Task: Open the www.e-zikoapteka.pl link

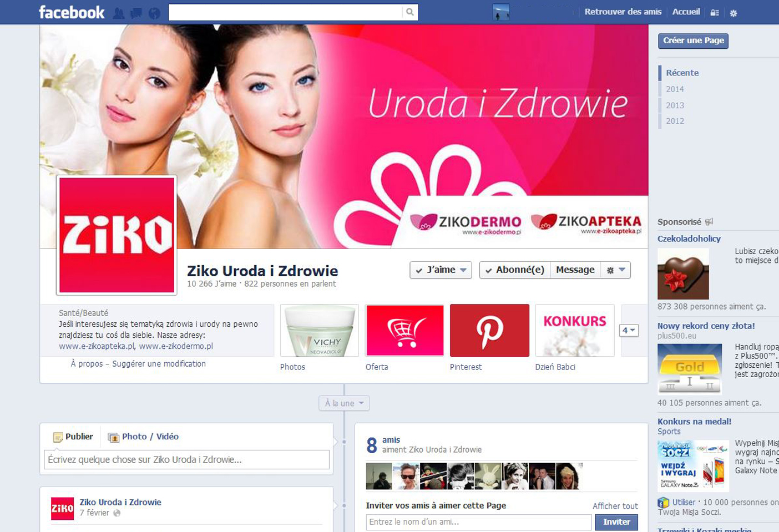Action: 97,346
